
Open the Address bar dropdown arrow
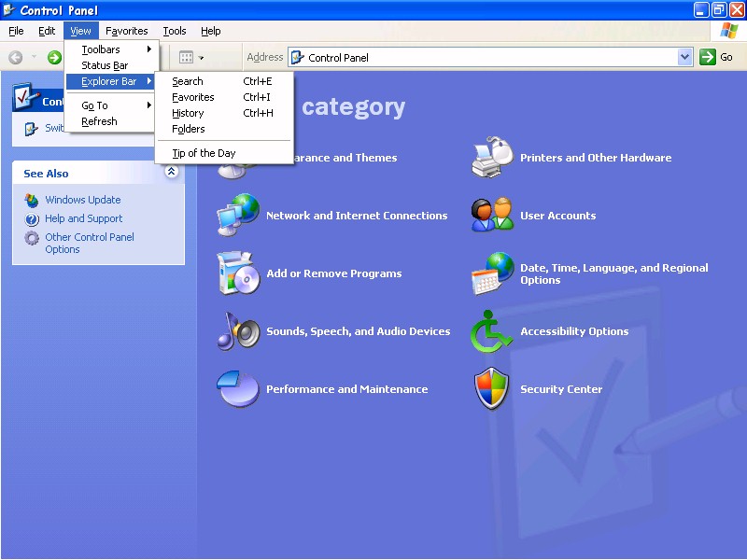tap(684, 57)
